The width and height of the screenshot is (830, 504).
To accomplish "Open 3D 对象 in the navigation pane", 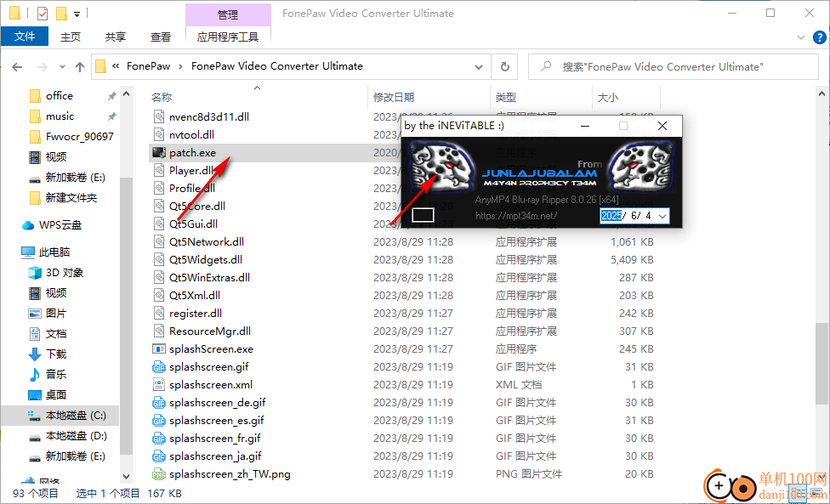I will pyautogui.click(x=64, y=273).
